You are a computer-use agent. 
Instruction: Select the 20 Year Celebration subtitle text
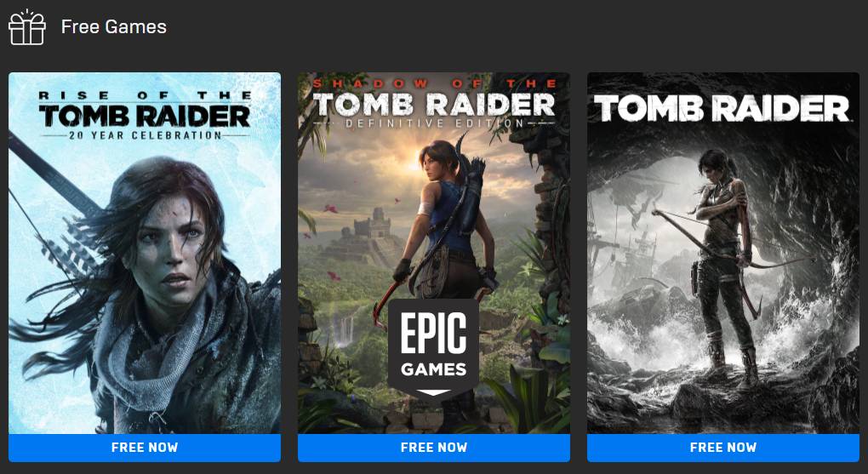[145, 134]
